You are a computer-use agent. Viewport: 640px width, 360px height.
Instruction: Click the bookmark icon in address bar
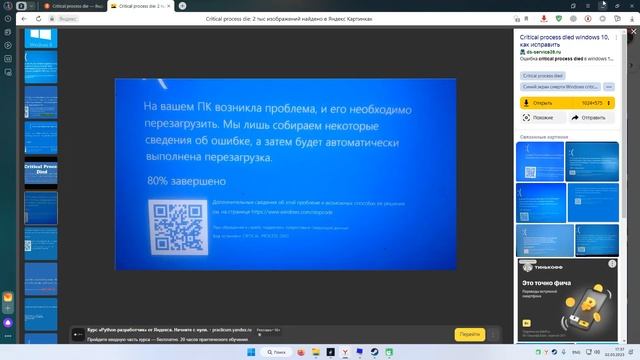point(527,19)
